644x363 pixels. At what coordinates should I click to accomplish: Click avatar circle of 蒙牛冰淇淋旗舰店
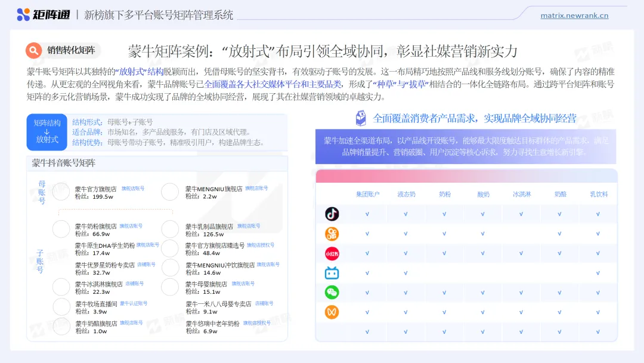click(61, 287)
